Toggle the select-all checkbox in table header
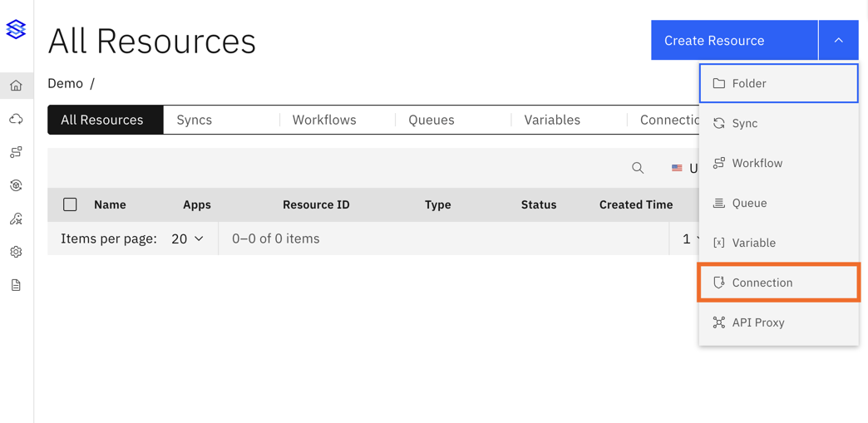868x423 pixels. click(x=70, y=204)
